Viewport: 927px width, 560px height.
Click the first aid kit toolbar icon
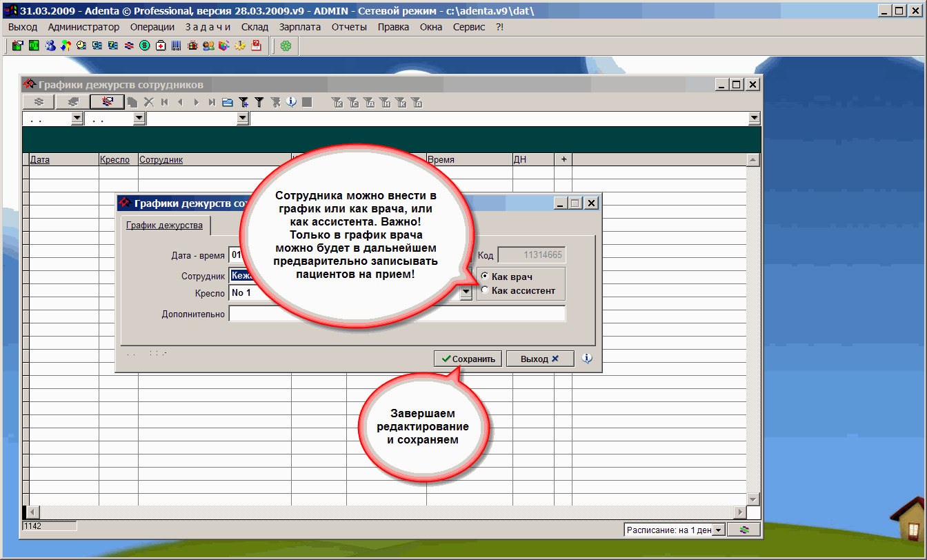(161, 46)
